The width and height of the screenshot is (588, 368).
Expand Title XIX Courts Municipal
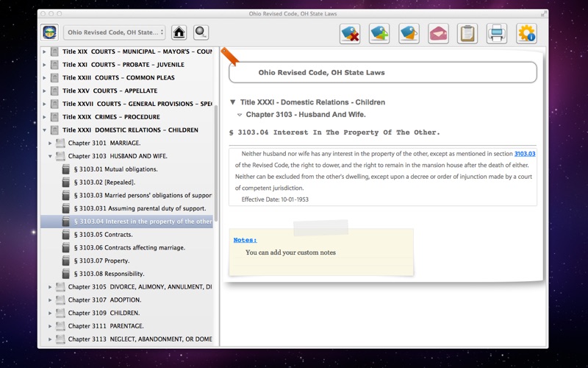coord(44,52)
